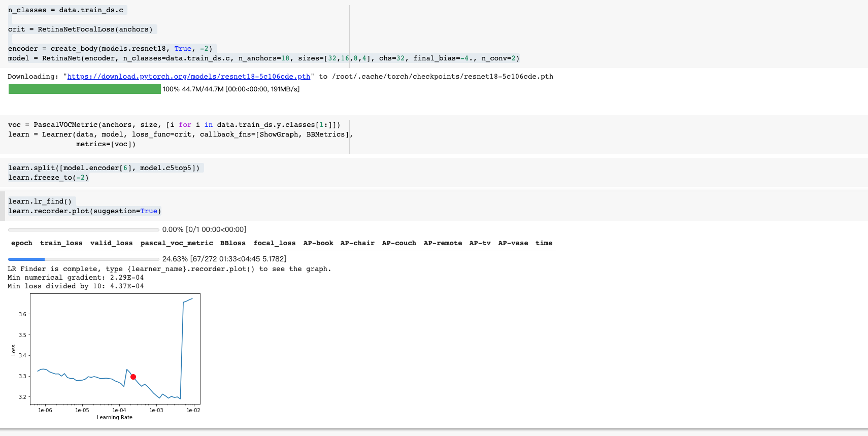
Task: Select the focal_loss column header
Action: (275, 243)
